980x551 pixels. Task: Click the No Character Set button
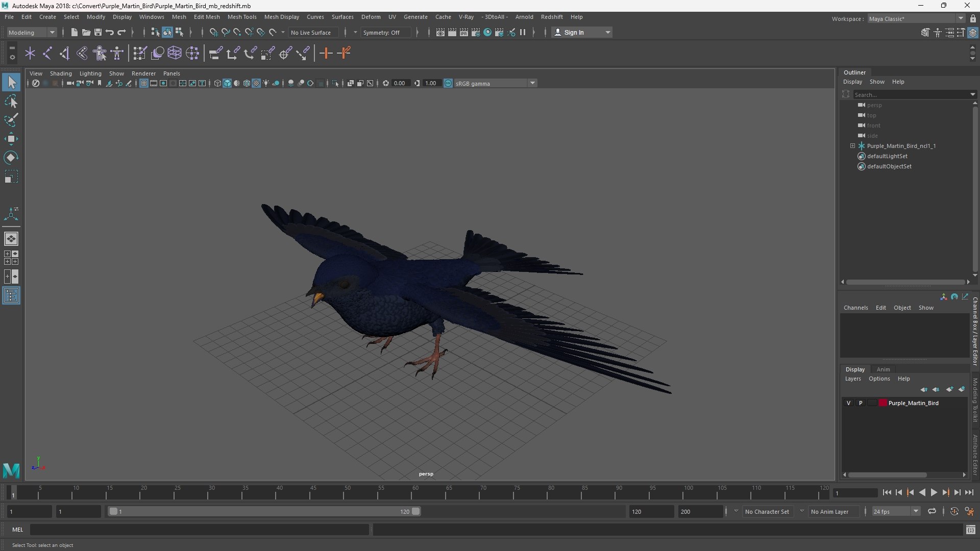coord(767,511)
